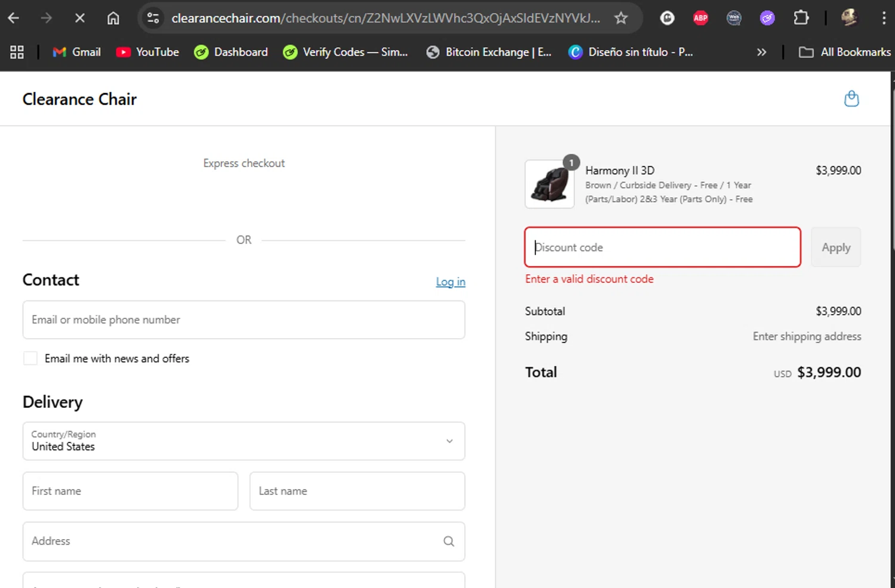Open the shopping cart bag icon
This screenshot has width=895, height=588.
click(x=851, y=98)
